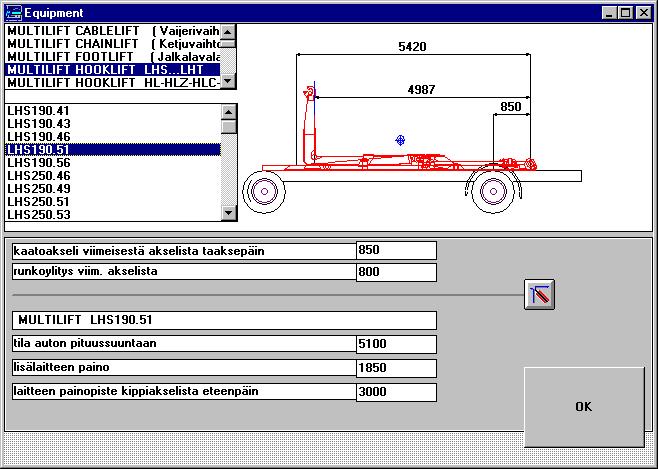Click the 5420 dimension label in drawing
Screen dimensions: 658x469
point(412,46)
